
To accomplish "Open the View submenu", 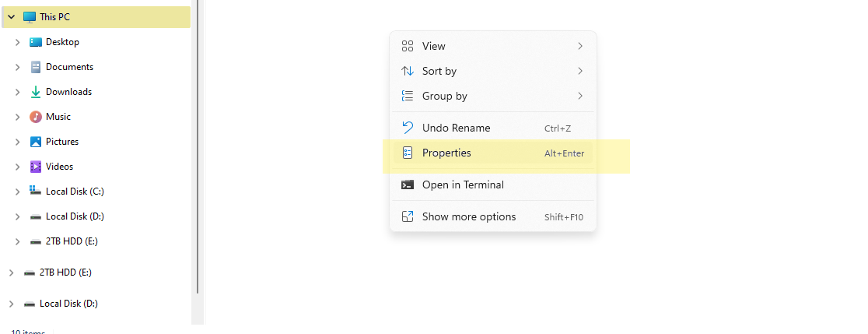I will tap(492, 46).
